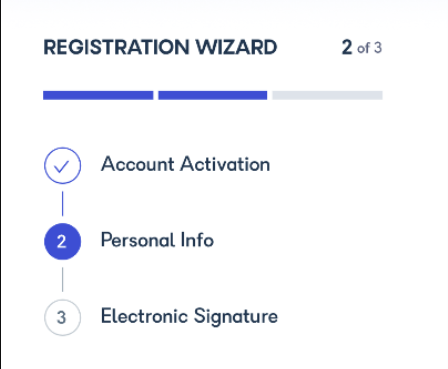Click the large 2 in step counter
This screenshot has height=369, width=448.
tap(347, 47)
